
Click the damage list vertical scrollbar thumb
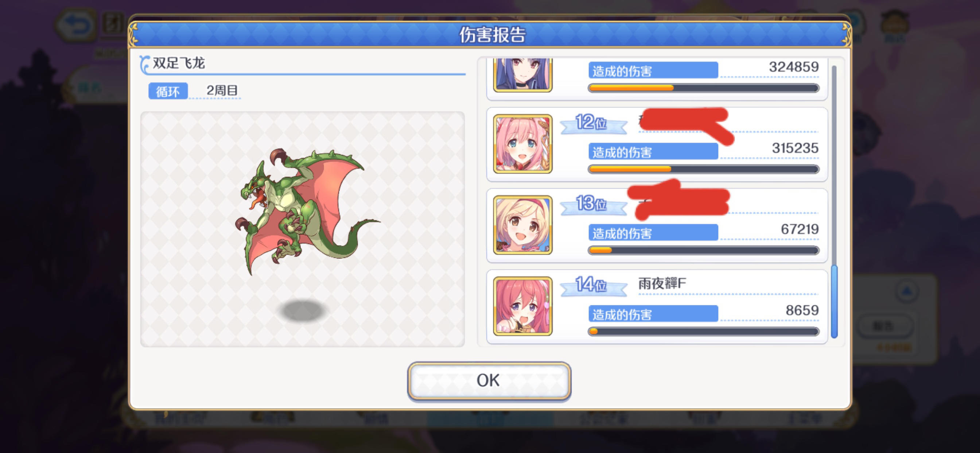[x=834, y=302]
